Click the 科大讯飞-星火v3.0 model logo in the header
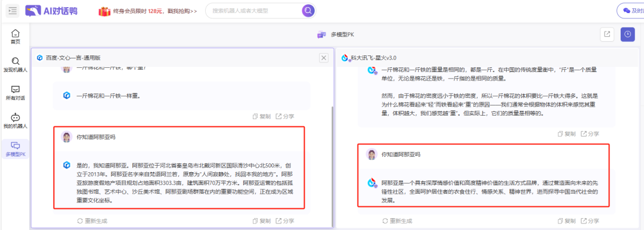The width and height of the screenshot is (644, 230). point(345,58)
